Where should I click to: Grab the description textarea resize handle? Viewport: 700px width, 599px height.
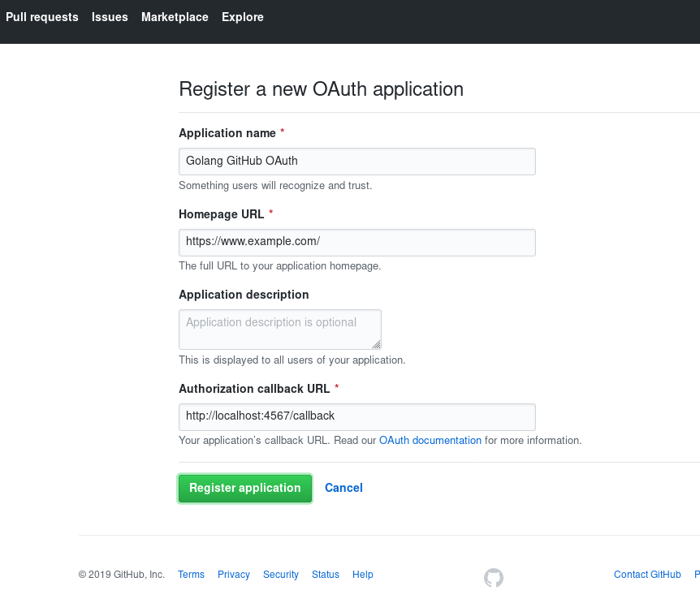[376, 344]
